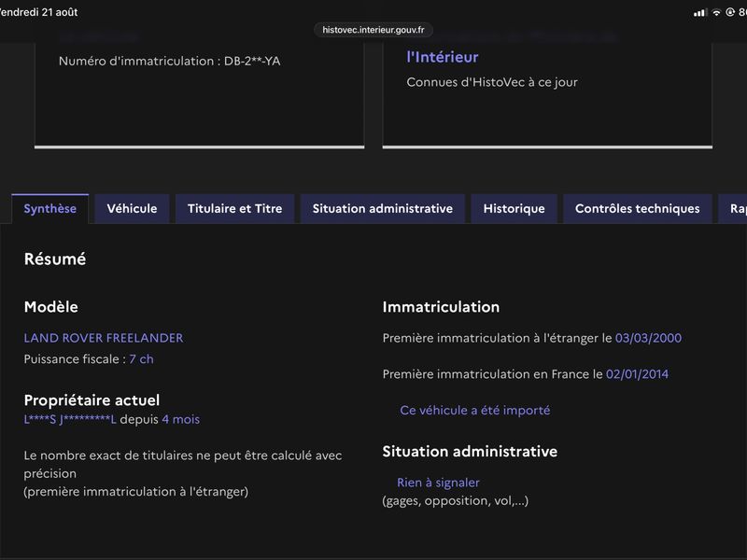Click the Propriétaire actuel heading
This screenshot has width=747, height=560.
point(92,400)
